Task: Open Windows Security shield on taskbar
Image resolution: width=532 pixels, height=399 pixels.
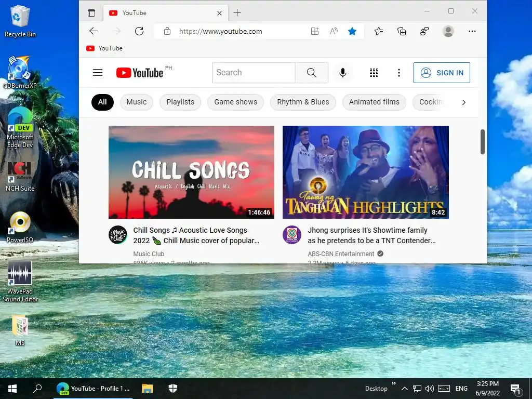Action: click(x=172, y=389)
